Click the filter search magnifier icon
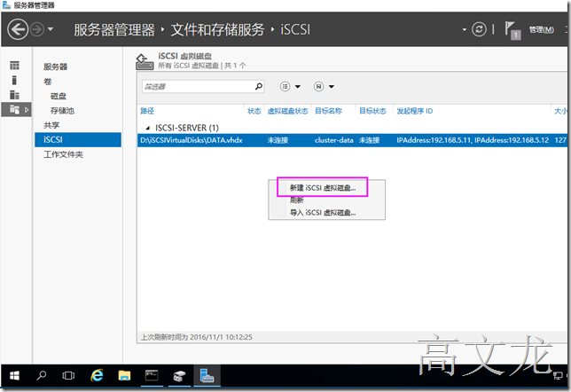The height and width of the screenshot is (392, 571). pos(259,86)
